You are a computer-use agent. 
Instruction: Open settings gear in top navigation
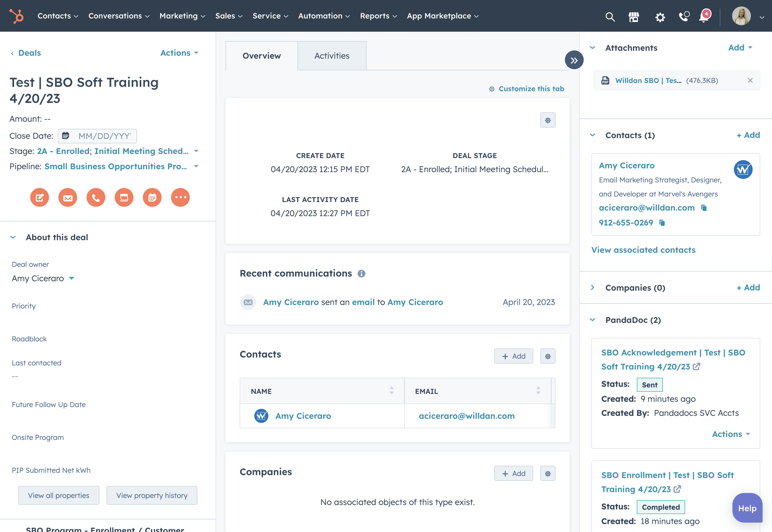(660, 17)
